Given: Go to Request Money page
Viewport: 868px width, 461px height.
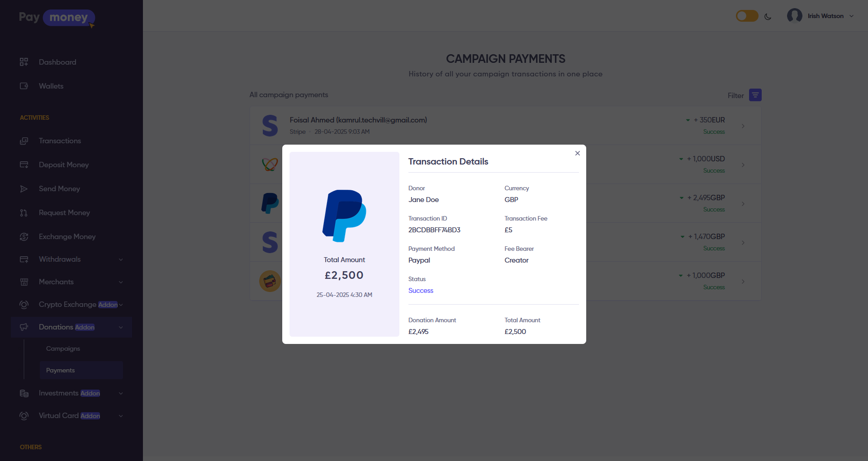Looking at the screenshot, I should click(x=64, y=213).
